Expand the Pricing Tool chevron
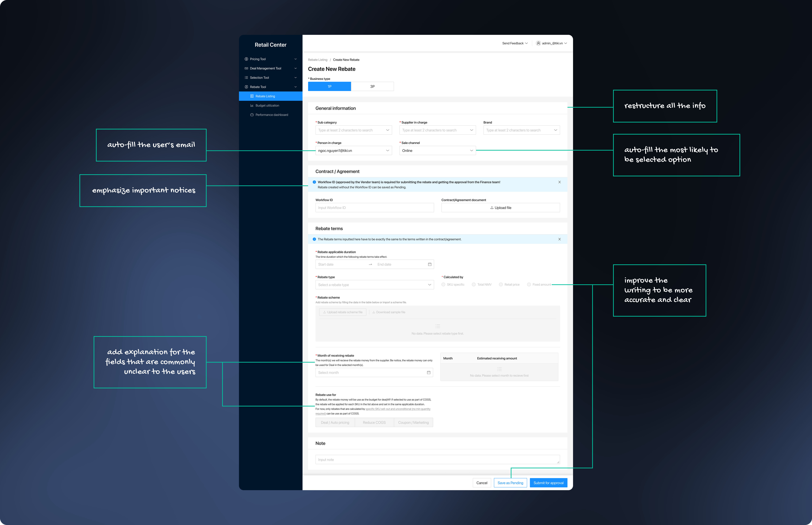 pyautogui.click(x=296, y=59)
